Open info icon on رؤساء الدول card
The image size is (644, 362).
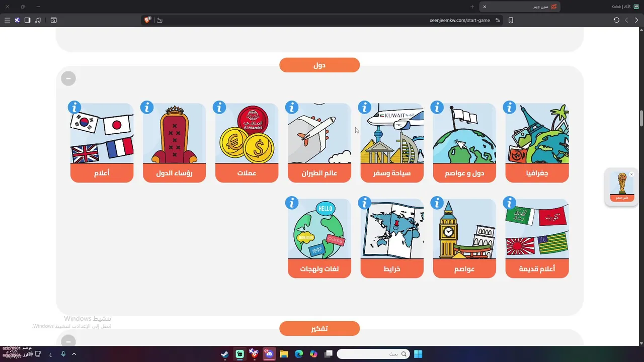[x=147, y=107]
